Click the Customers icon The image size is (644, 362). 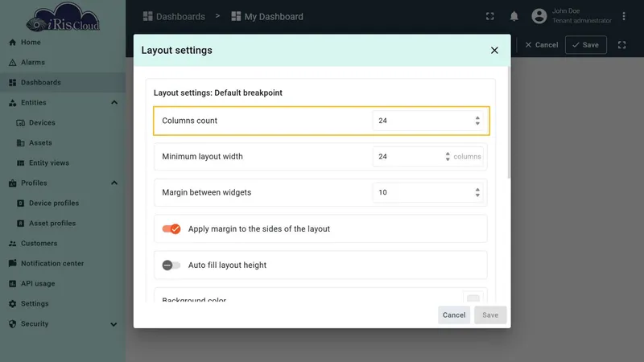pyautogui.click(x=12, y=244)
